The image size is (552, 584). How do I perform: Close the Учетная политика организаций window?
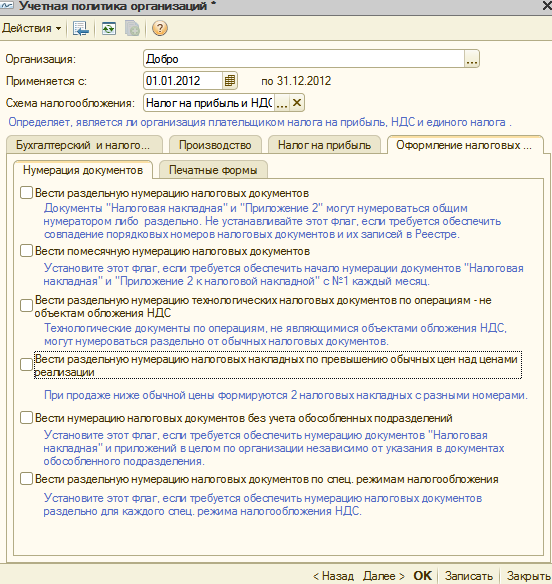546,6
